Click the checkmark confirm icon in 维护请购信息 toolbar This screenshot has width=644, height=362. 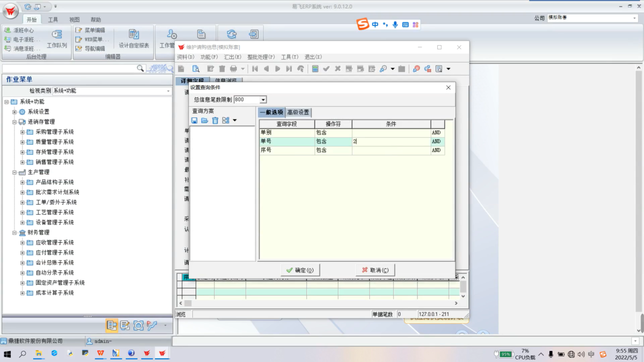pyautogui.click(x=326, y=69)
